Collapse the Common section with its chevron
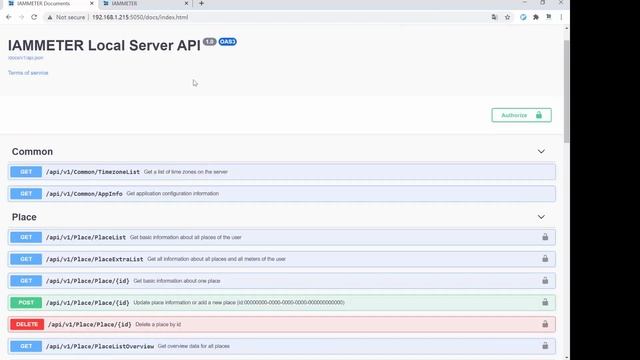Screen dimensions: 640x360 tap(541, 151)
